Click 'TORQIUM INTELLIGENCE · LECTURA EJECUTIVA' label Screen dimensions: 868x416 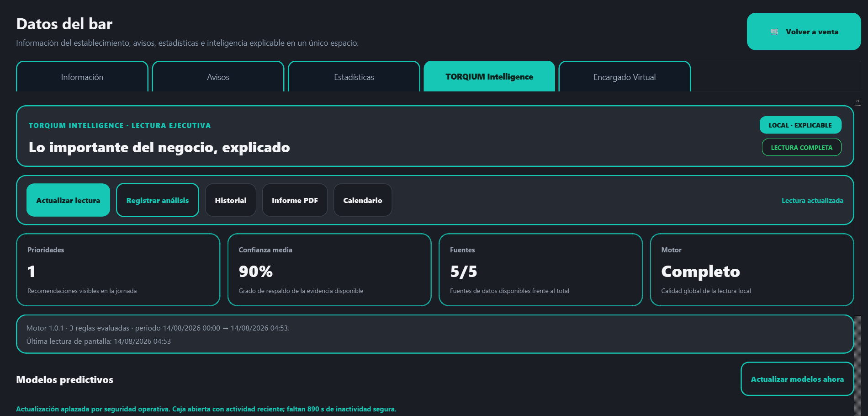pyautogui.click(x=120, y=125)
